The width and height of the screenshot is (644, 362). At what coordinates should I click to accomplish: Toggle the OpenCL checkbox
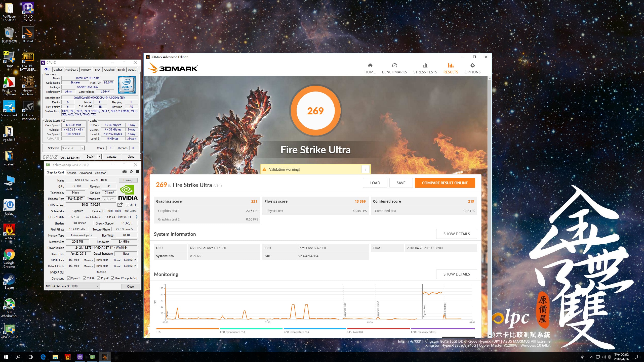pyautogui.click(x=69, y=278)
